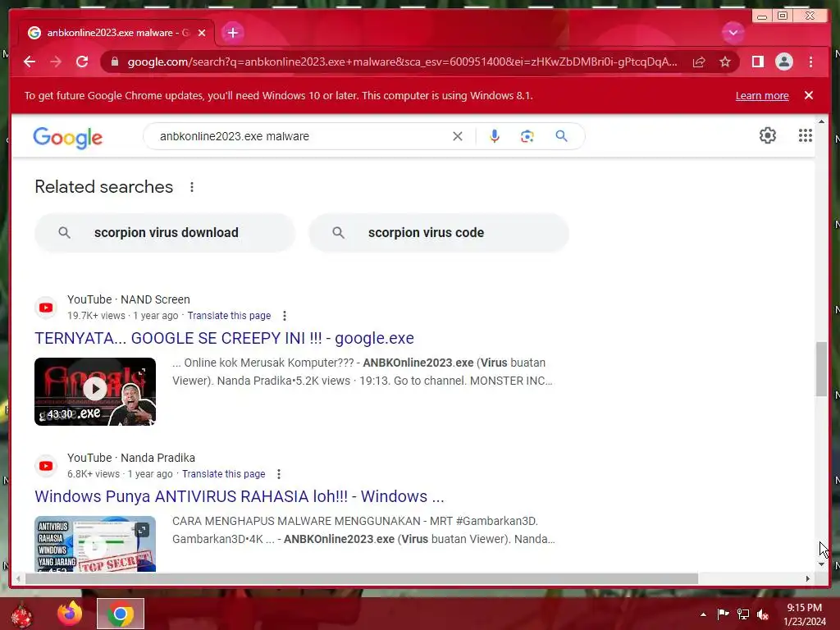The width and height of the screenshot is (840, 630).
Task: Play the google.exe video thumbnail
Action: point(95,391)
